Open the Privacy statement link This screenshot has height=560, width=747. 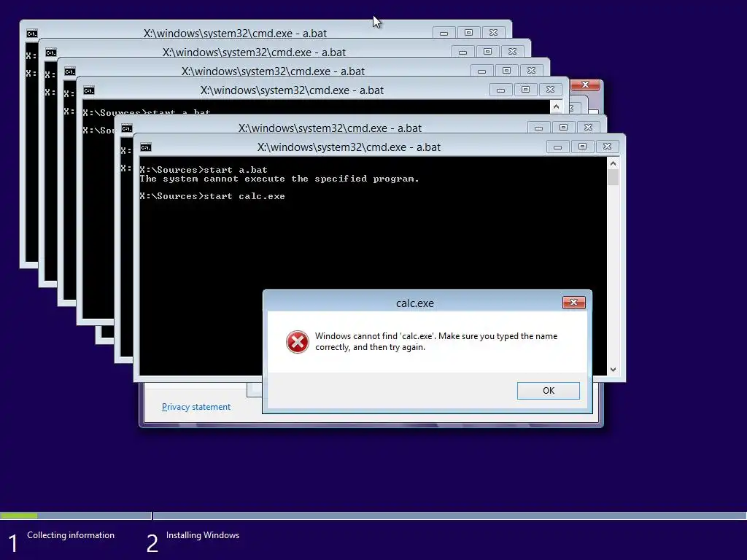(196, 407)
